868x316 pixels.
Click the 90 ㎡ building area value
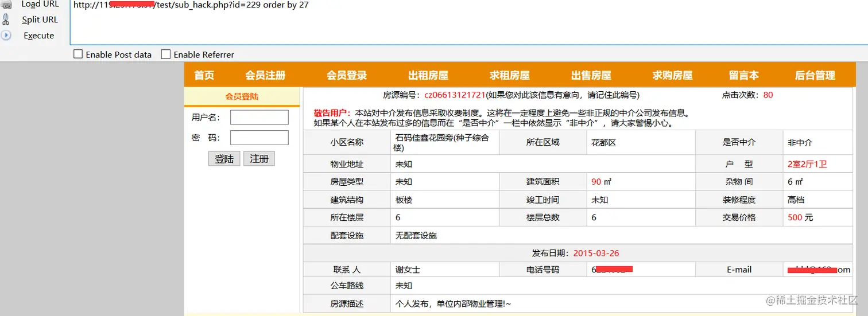coord(602,182)
